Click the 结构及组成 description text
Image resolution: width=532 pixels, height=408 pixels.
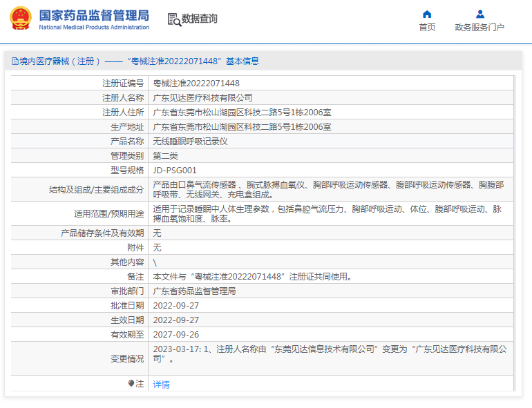click(328, 190)
